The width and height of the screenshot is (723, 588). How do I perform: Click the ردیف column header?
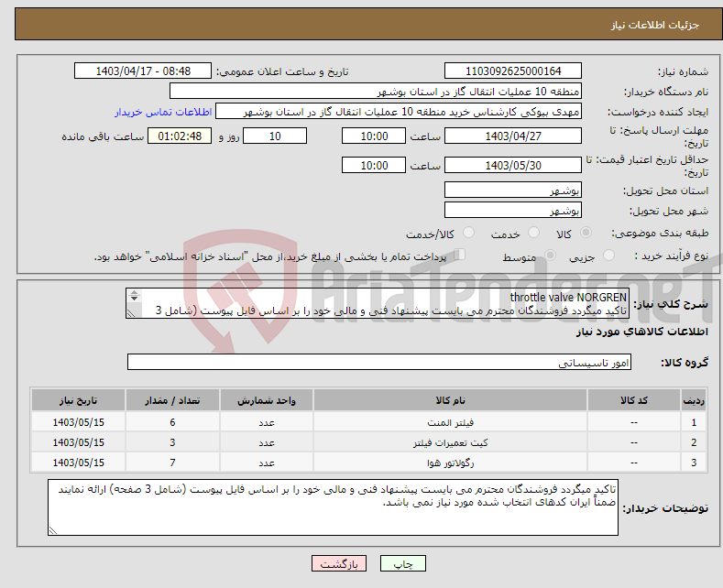[x=694, y=400]
